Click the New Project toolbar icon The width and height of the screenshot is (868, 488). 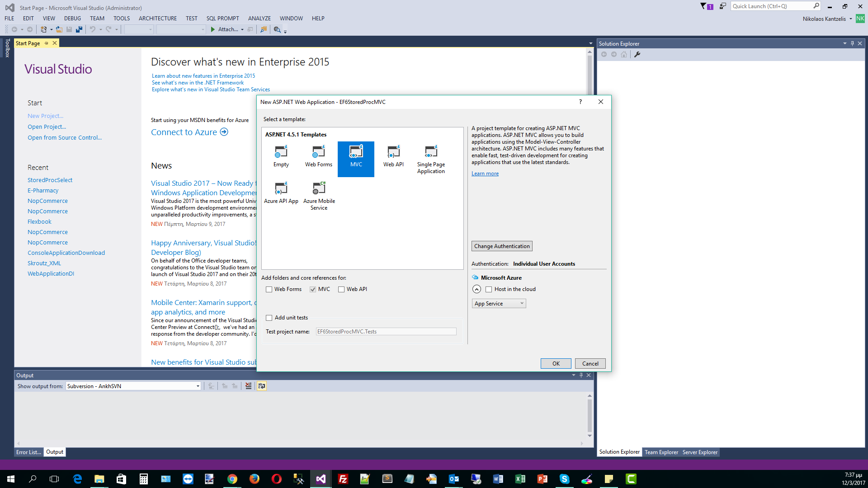point(43,29)
